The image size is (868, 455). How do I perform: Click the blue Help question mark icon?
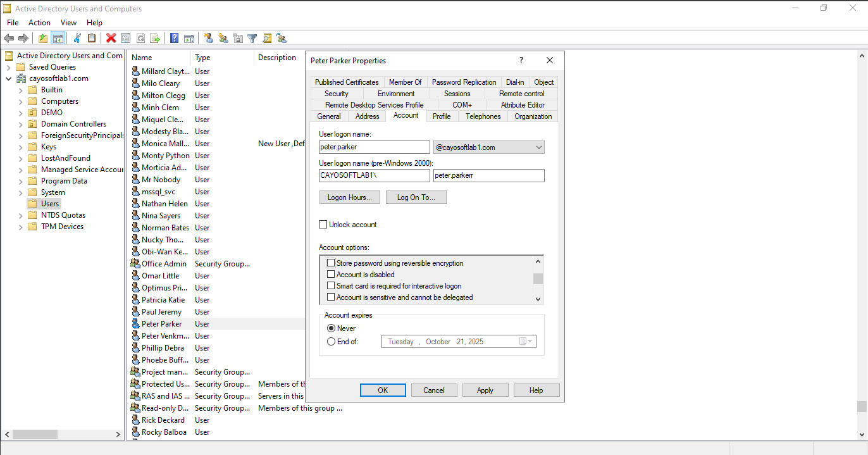(174, 38)
